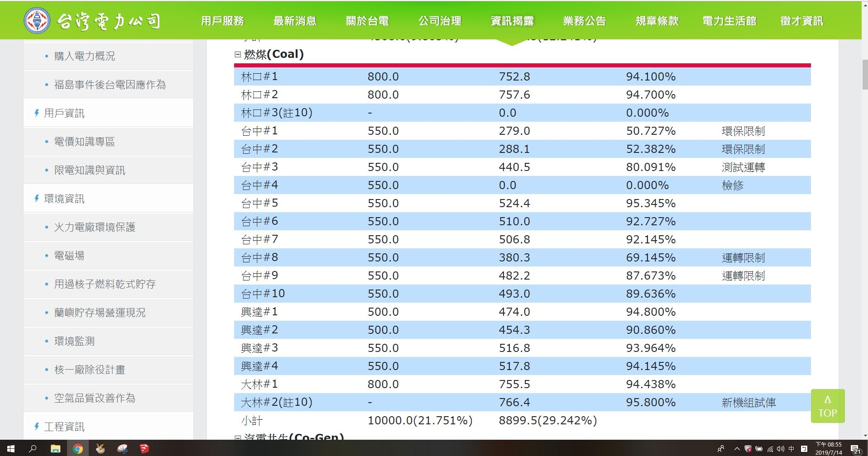Open the 徵才資訊 menu

pyautogui.click(x=802, y=21)
